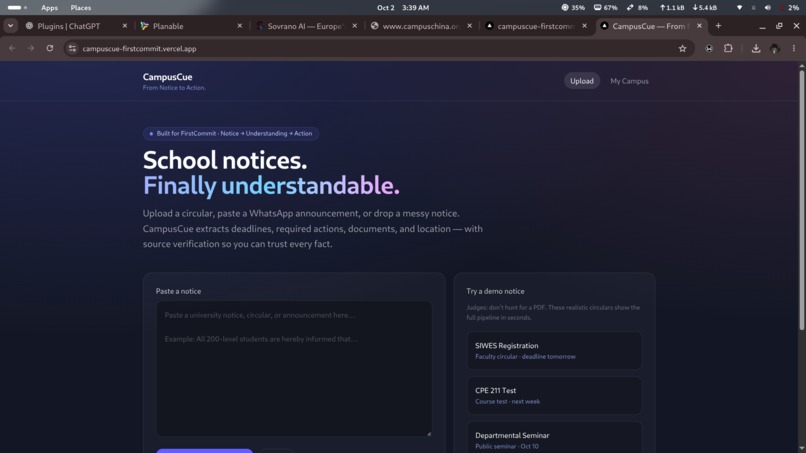Open the Apps menu in top bar
806x453 pixels.
49,8
